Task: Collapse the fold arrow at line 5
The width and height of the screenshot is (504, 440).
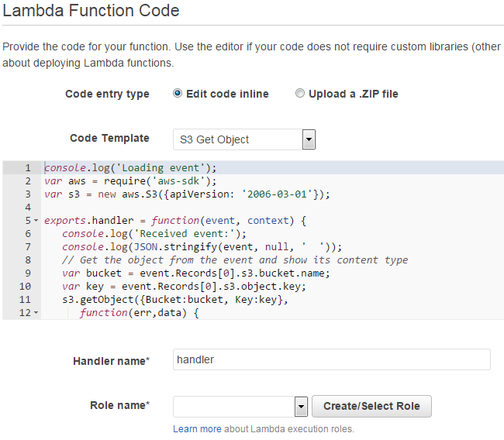Action: 36,221
